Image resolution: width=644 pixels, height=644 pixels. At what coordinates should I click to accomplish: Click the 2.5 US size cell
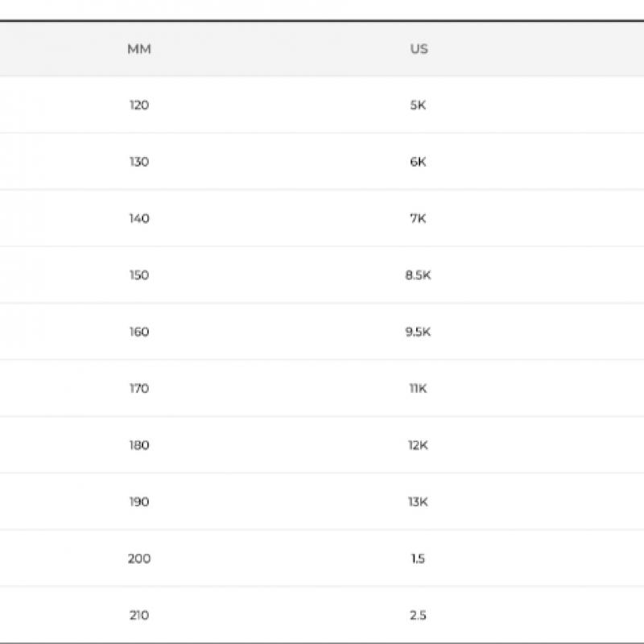point(418,616)
